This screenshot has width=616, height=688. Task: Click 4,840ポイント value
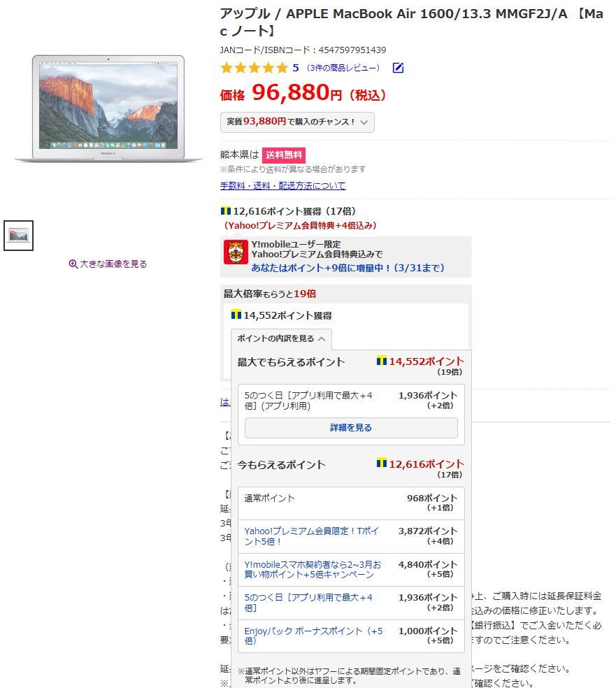(428, 564)
